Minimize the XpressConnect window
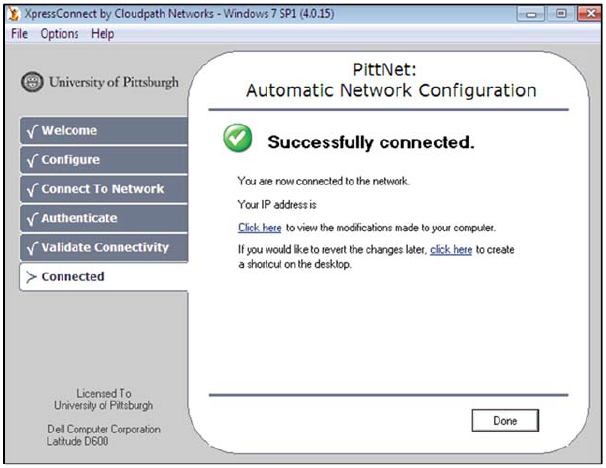 click(x=531, y=14)
